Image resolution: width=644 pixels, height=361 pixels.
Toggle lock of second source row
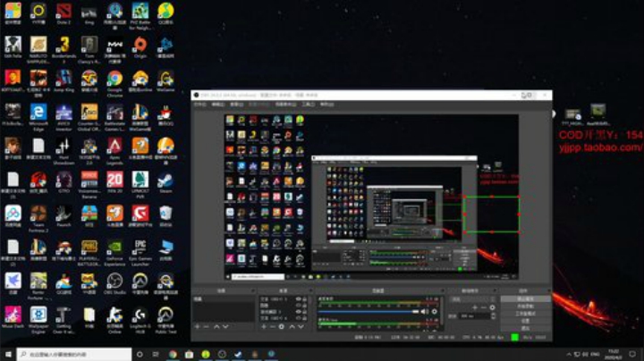tap(305, 306)
